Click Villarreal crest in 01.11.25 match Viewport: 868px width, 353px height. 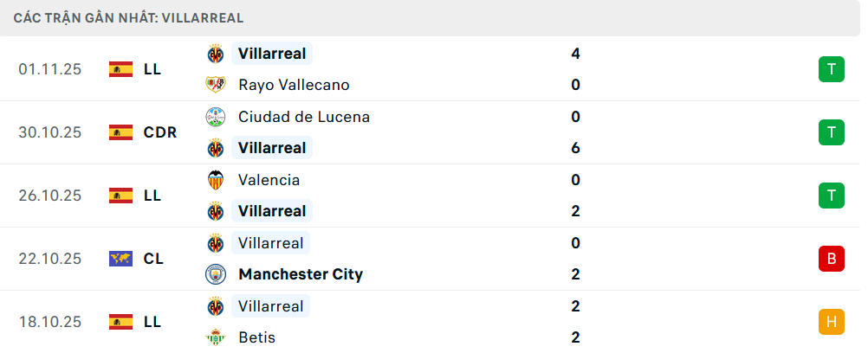[x=215, y=54]
